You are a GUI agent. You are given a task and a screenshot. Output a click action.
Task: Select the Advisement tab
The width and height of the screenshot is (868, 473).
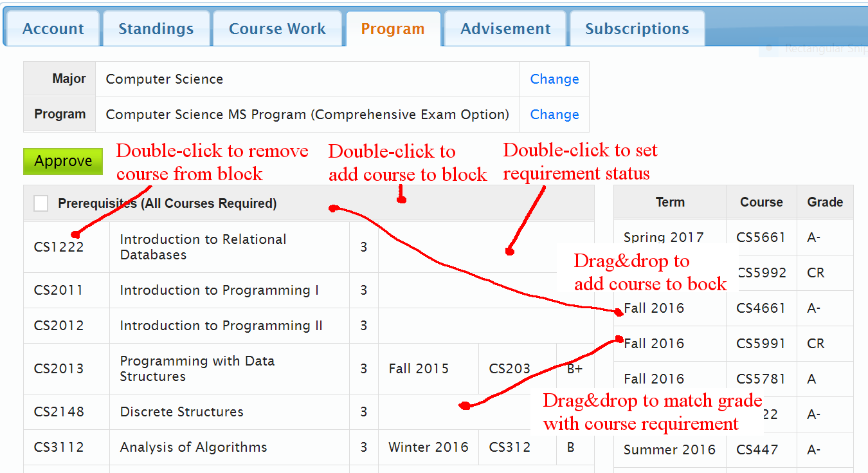(505, 29)
